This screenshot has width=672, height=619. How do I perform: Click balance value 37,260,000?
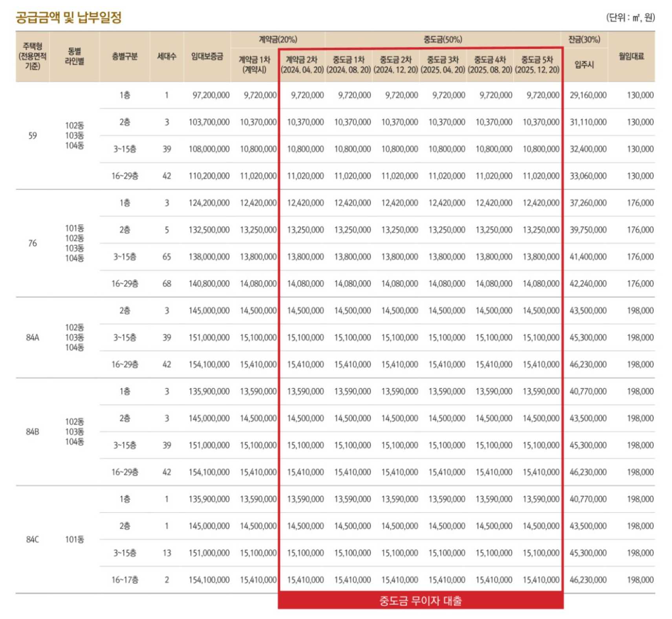pos(588,203)
